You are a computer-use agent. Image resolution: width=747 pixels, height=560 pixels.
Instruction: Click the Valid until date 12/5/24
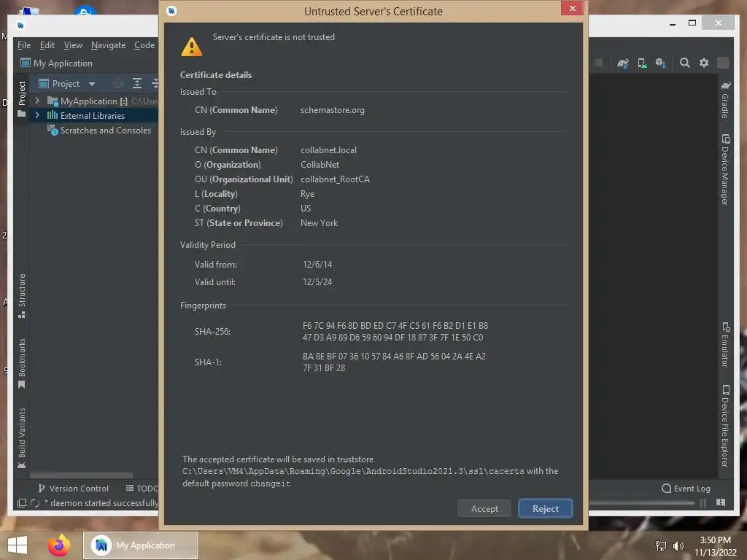pos(317,282)
